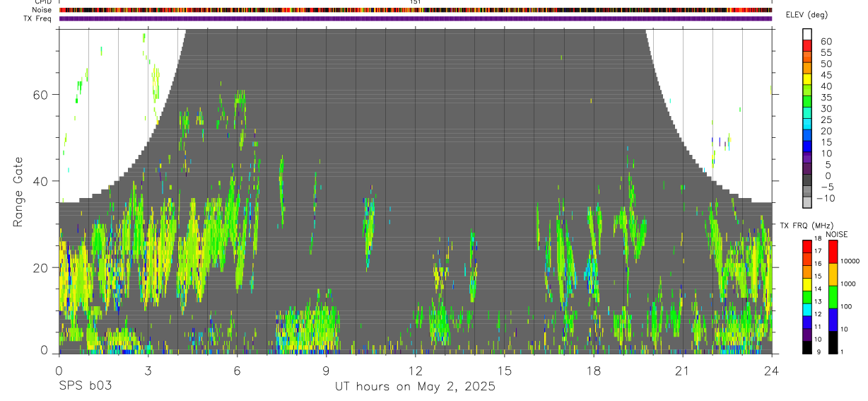This screenshot has height=401, width=868.
Task: Click range gate '20' axis tick label
Action: coord(40,267)
